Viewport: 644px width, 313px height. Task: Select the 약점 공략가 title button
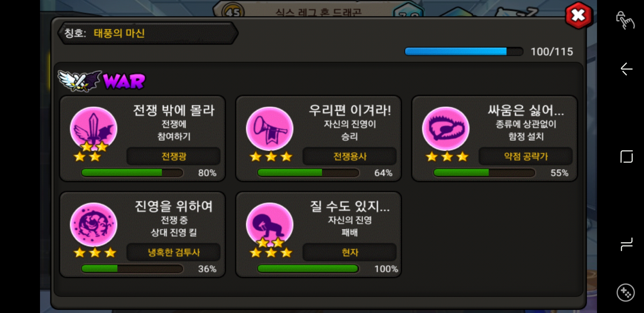pyautogui.click(x=526, y=156)
